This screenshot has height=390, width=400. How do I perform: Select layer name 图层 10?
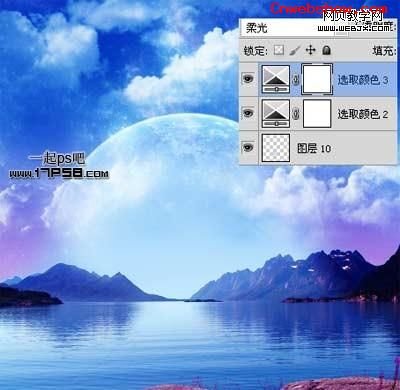(x=314, y=148)
